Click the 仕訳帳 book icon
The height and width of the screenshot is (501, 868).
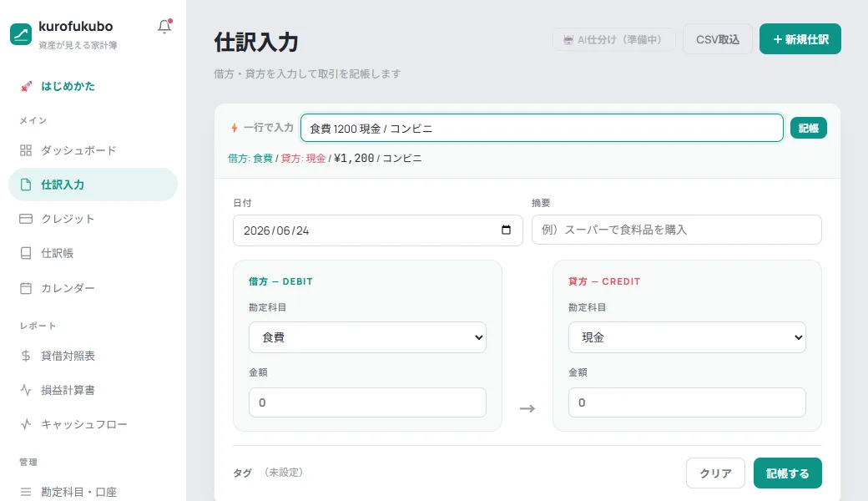(26, 253)
